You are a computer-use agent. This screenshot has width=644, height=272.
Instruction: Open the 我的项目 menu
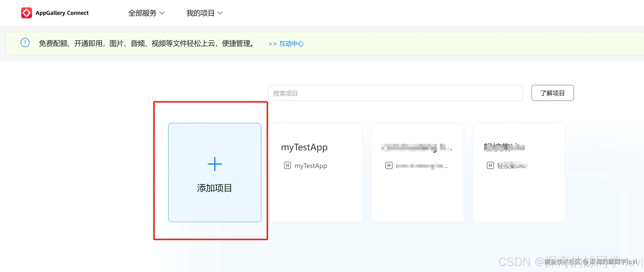click(x=200, y=13)
